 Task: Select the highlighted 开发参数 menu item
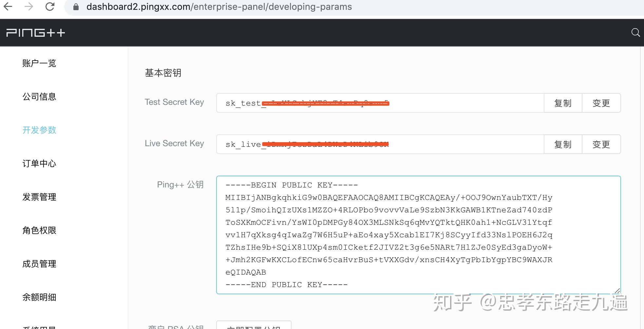tap(39, 130)
